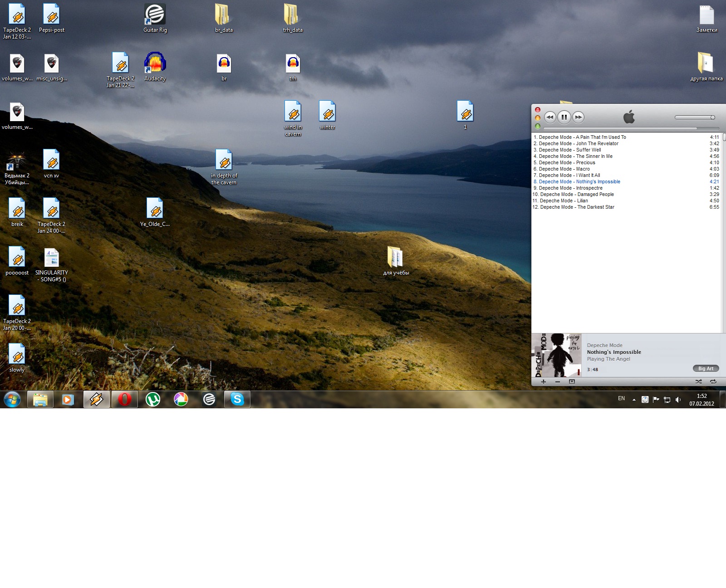726x588 pixels.
Task: Show hidden system tray icons
Action: (634, 400)
